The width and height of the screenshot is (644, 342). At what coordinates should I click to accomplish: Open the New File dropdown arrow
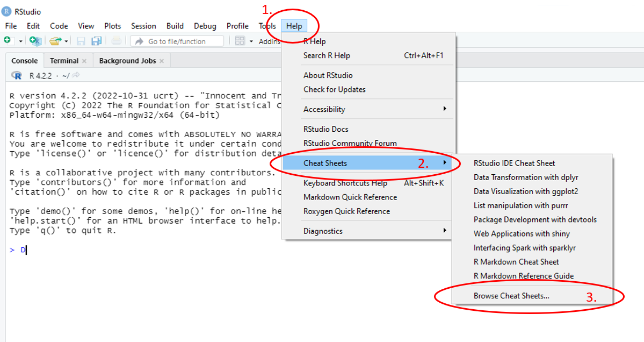(x=20, y=41)
